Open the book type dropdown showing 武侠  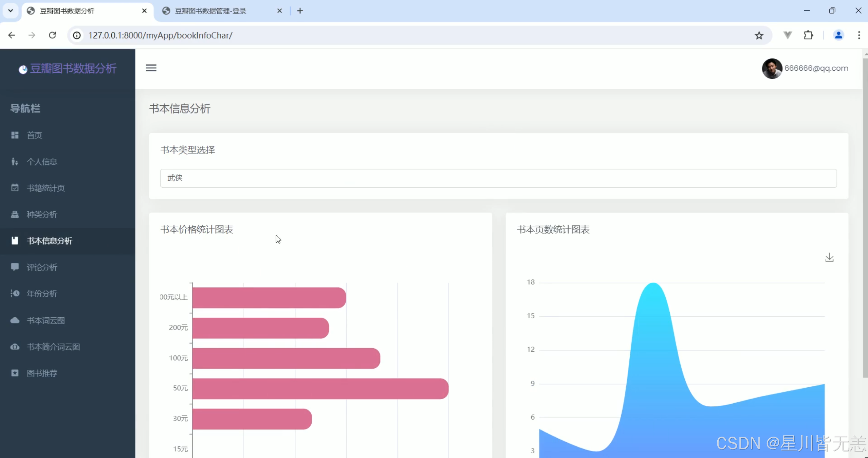pos(498,178)
